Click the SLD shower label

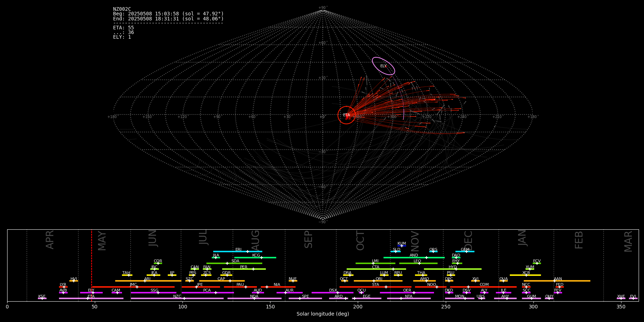[396, 250]
